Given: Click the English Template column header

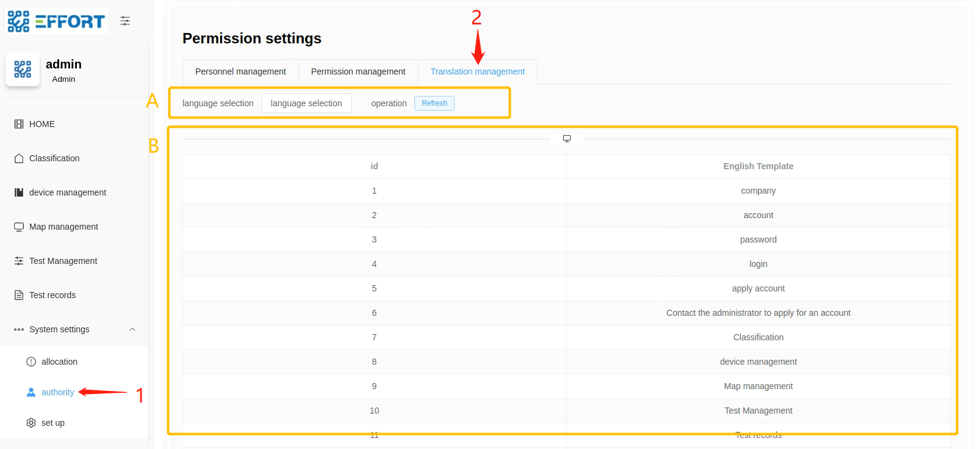Looking at the screenshot, I should (758, 166).
